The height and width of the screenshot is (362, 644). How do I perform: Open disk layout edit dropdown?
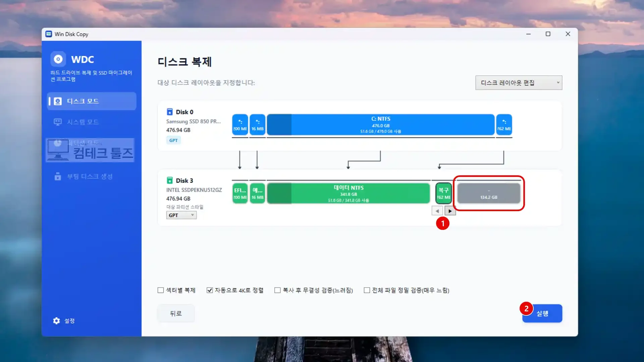(x=519, y=83)
